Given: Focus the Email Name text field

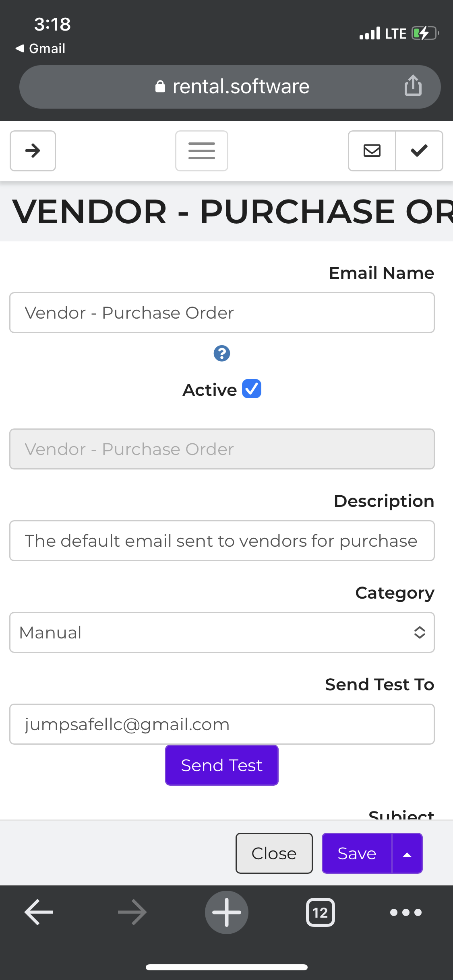Looking at the screenshot, I should [x=221, y=313].
